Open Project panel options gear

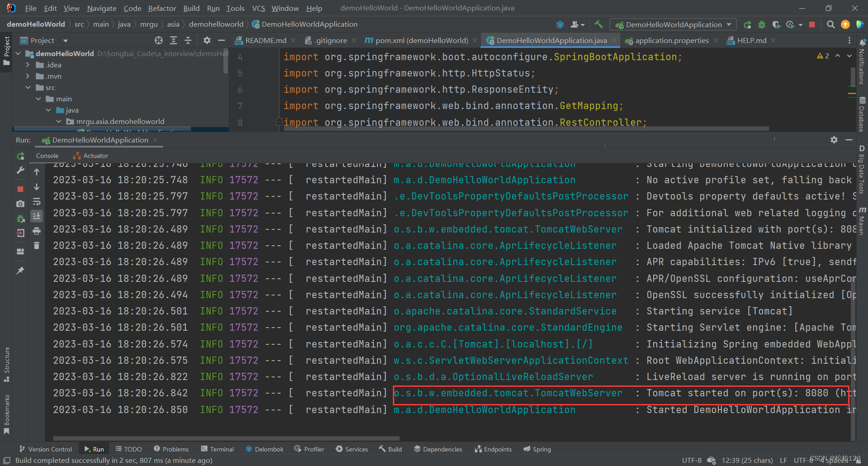click(x=207, y=40)
